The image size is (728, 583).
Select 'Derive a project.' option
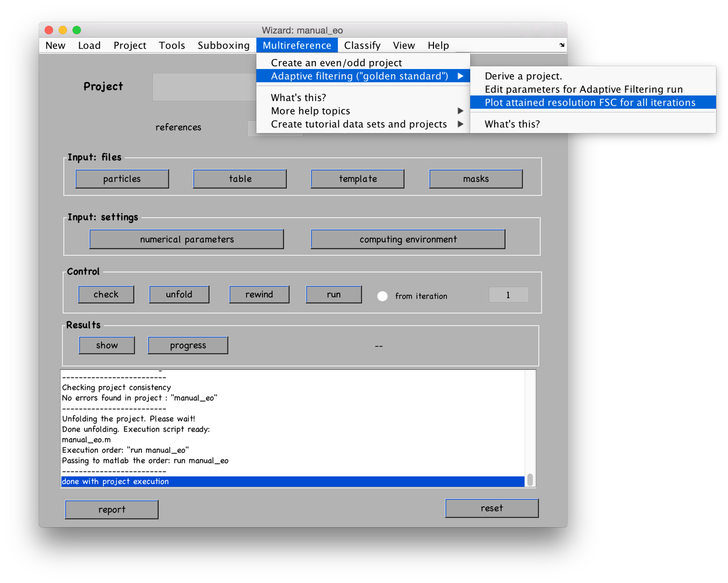point(523,76)
